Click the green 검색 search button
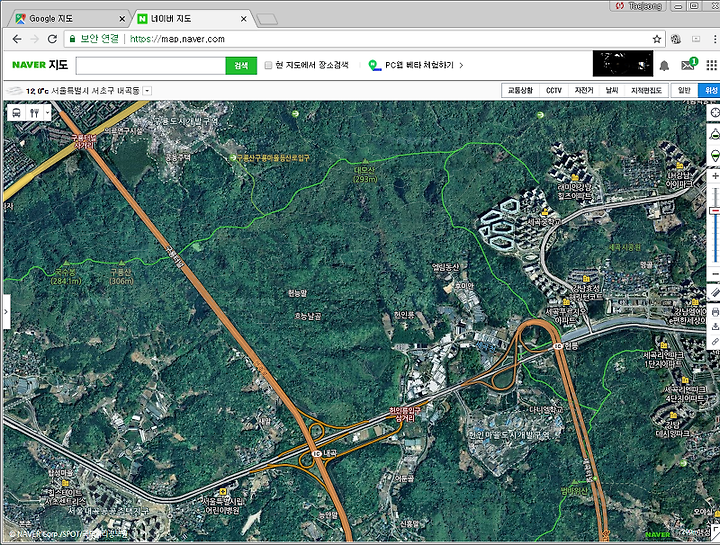The height and width of the screenshot is (545, 720). point(241,66)
